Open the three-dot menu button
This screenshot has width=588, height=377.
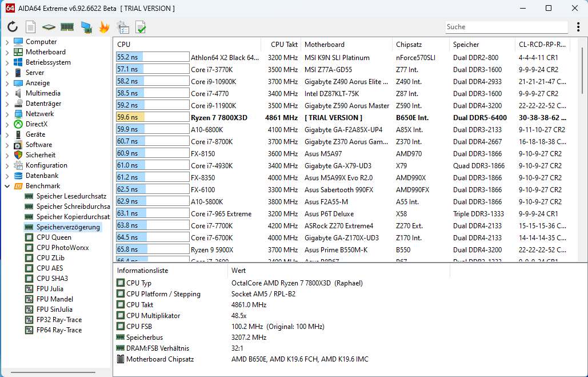578,27
